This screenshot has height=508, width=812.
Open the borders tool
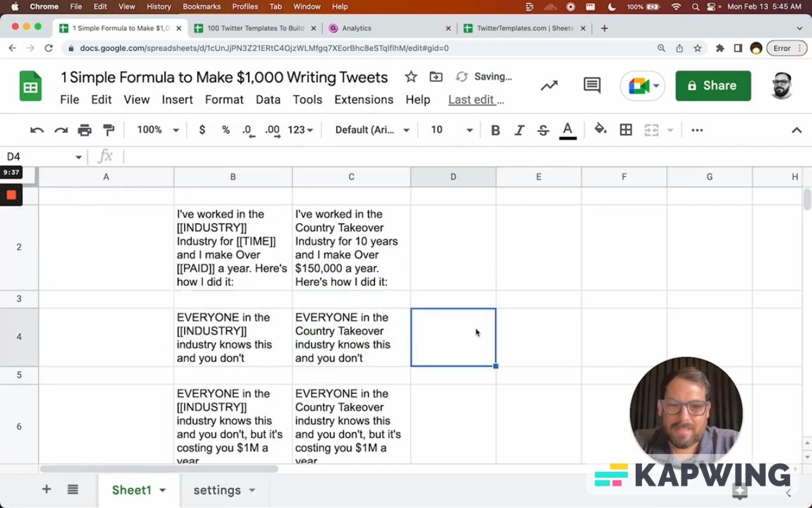[626, 130]
